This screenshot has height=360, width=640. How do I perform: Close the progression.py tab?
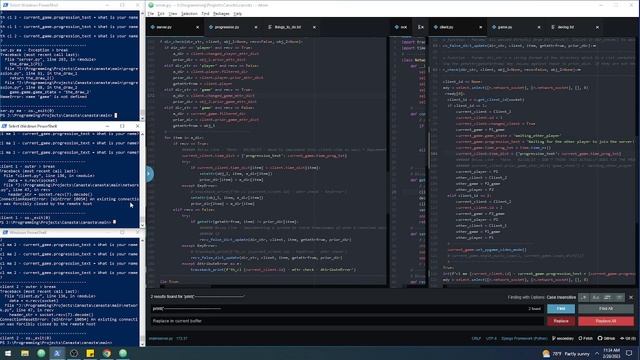tap(256, 27)
